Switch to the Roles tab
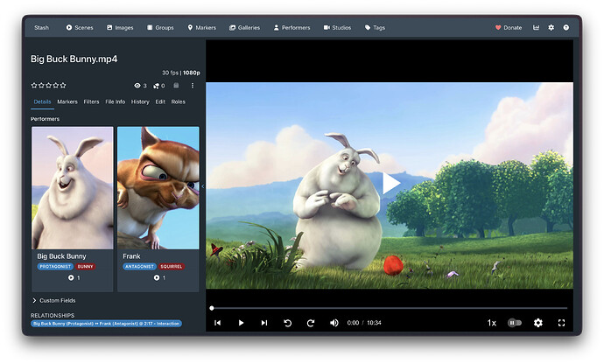Image resolution: width=604 pixels, height=364 pixels. [179, 101]
